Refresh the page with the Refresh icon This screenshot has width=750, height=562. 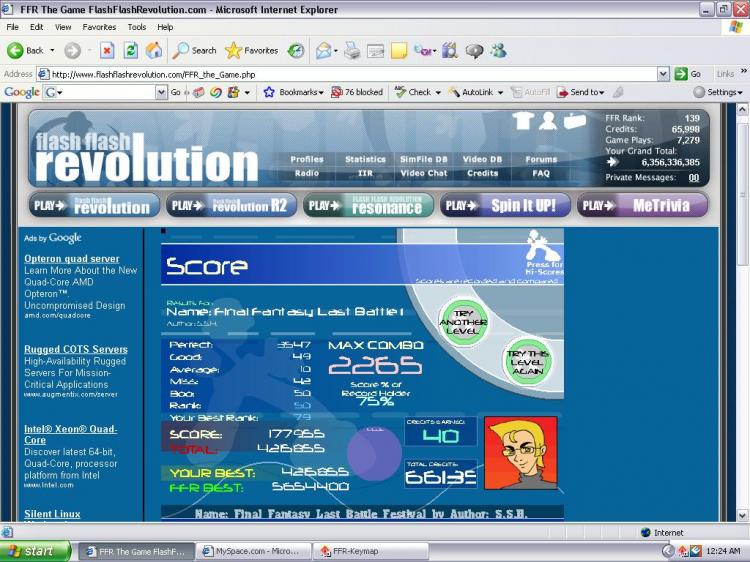[x=130, y=50]
